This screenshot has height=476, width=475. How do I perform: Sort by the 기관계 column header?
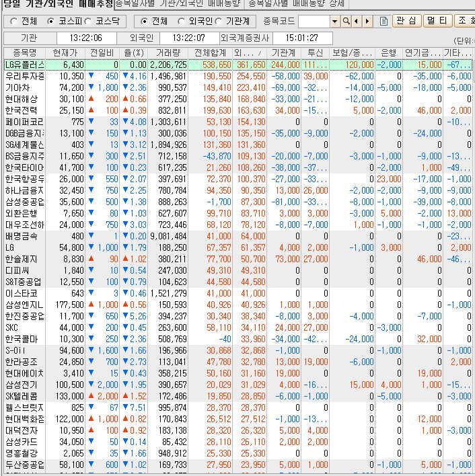[x=284, y=53]
